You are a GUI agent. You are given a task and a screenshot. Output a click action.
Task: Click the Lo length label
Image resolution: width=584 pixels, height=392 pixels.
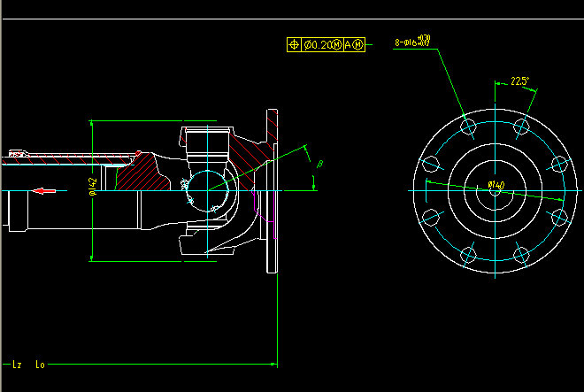pos(39,364)
